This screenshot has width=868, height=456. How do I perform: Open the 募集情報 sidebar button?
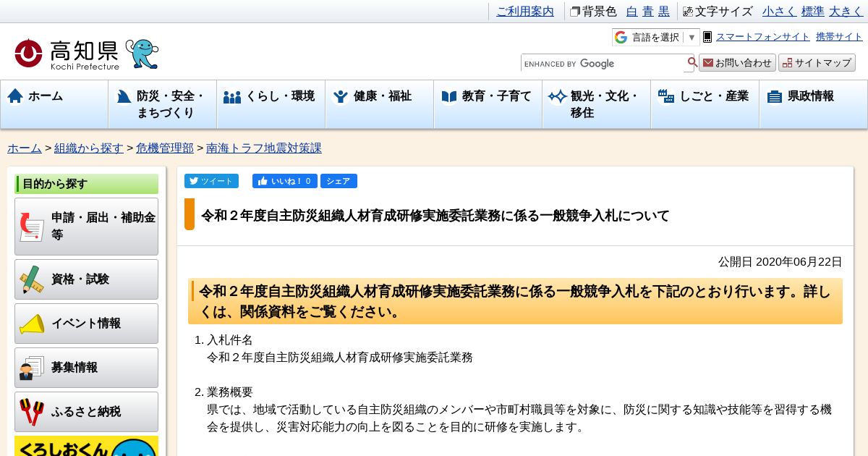pyautogui.click(x=86, y=368)
